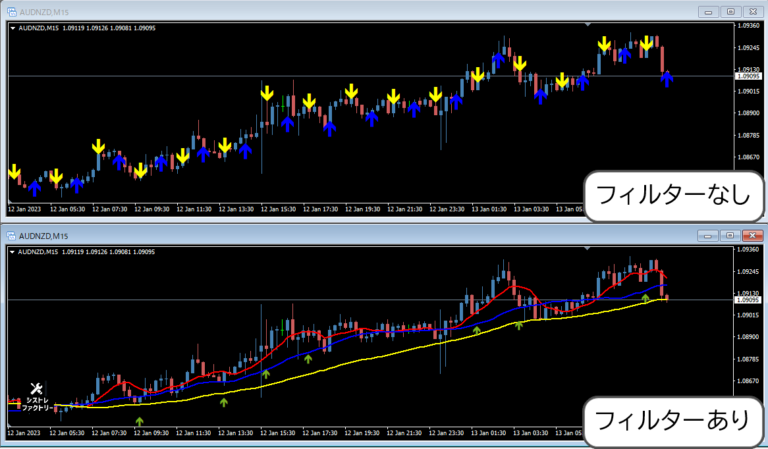This screenshot has height=449, width=768.
Task: Select the rightmost green up arrow in bottom chart
Action: point(645,296)
